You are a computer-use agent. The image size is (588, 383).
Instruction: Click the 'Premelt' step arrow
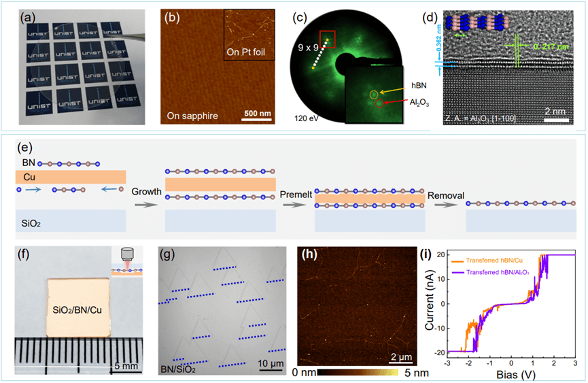(x=295, y=203)
